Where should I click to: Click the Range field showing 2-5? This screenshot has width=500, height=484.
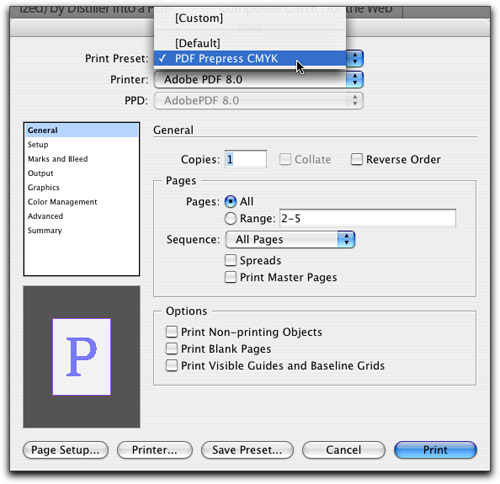(368, 218)
